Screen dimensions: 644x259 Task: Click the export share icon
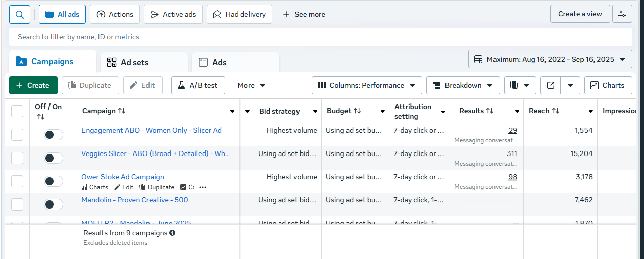click(551, 85)
